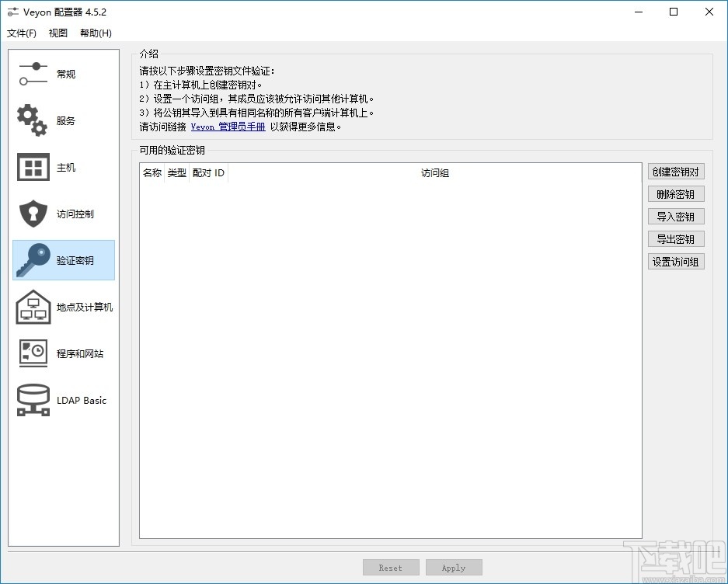This screenshot has width=728, height=584.
Task: Click 导入密钥 to import a key
Action: (675, 216)
